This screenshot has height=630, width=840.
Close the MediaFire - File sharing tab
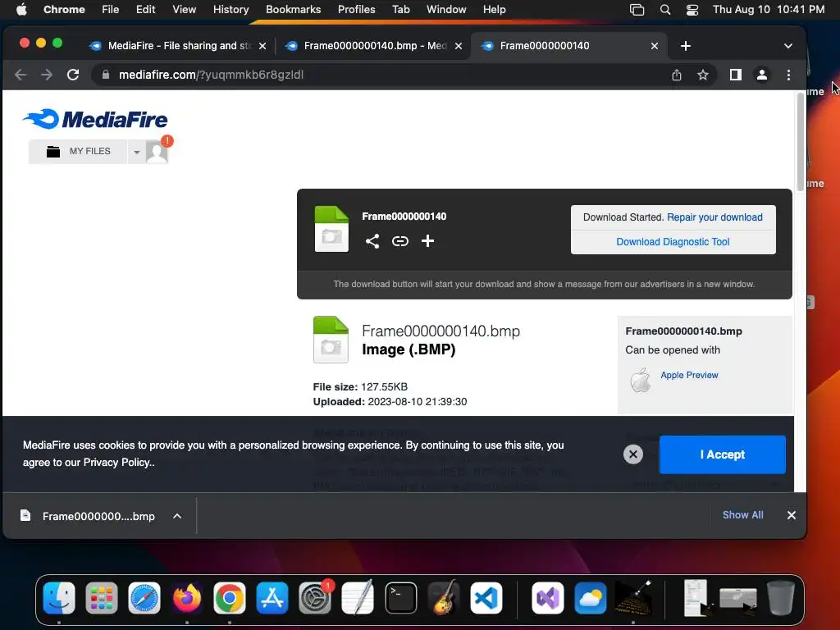pos(262,46)
